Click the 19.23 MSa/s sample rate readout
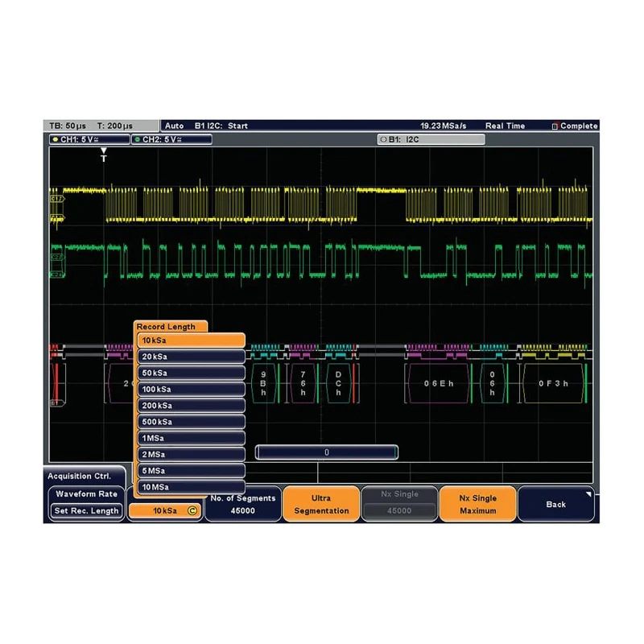The width and height of the screenshot is (644, 644). tap(444, 126)
